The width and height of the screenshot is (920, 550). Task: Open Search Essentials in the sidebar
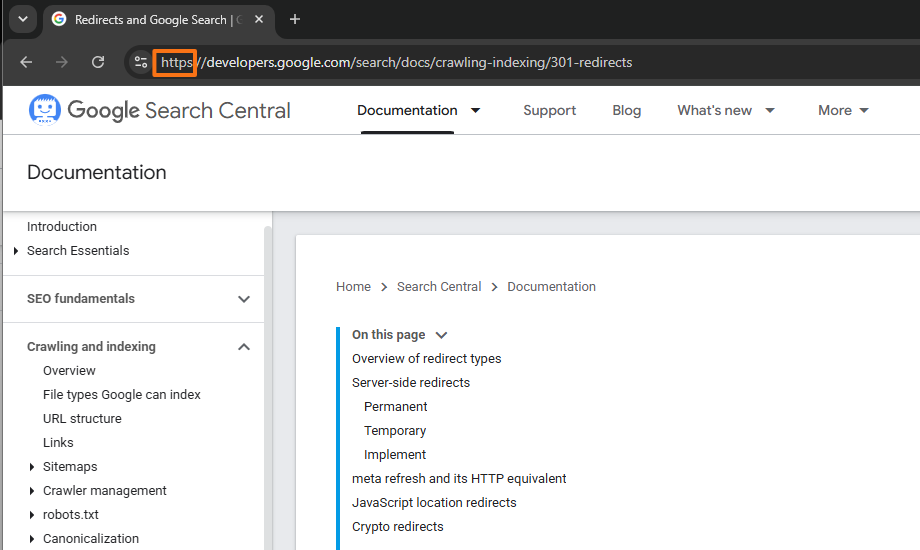pyautogui.click(x=78, y=251)
